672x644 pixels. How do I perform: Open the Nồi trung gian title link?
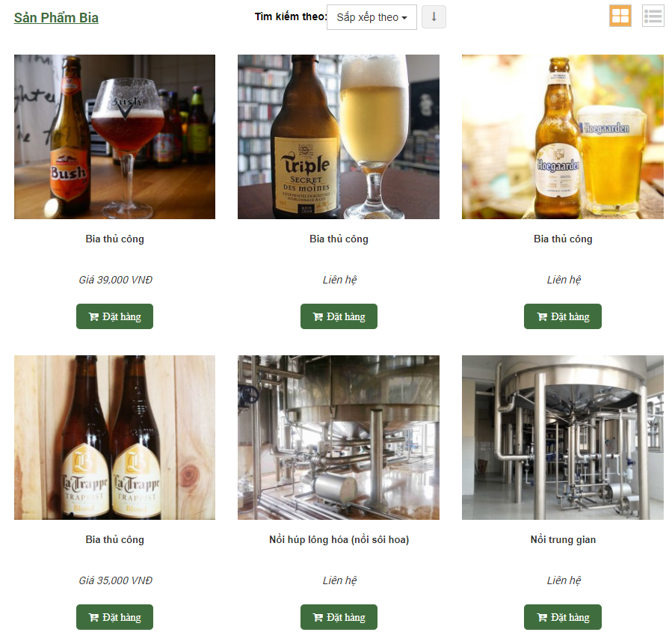[x=562, y=539]
